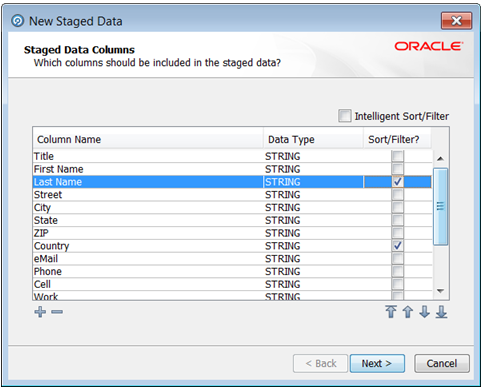Check Sort/Filter for First Name row

tap(398, 169)
